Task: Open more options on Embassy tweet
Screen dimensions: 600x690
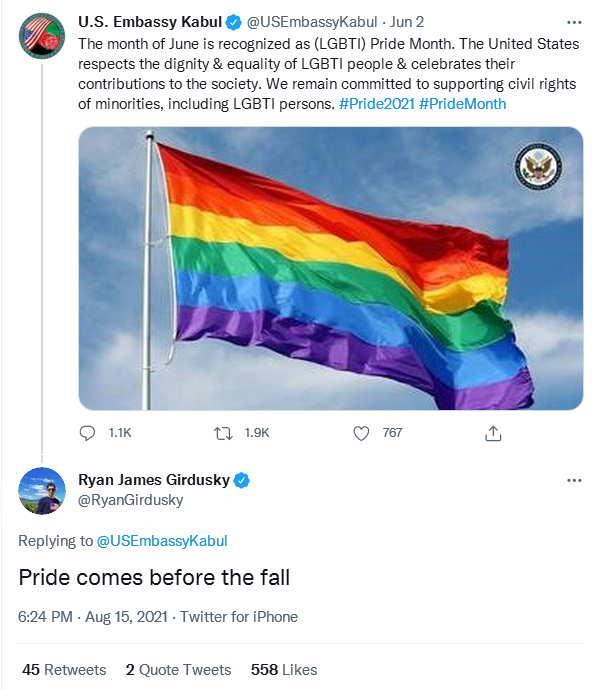Action: point(573,21)
